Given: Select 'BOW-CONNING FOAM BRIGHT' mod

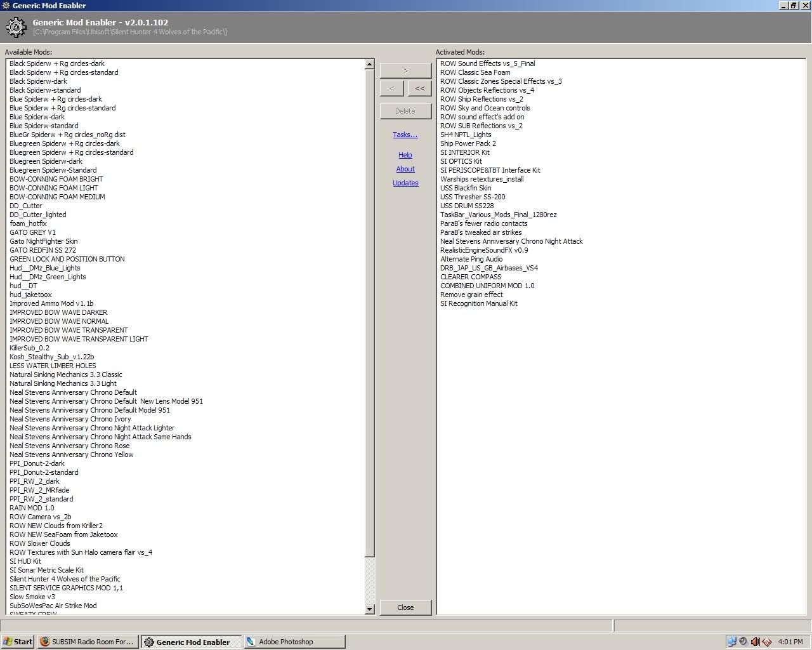Looking at the screenshot, I should click(x=56, y=179).
